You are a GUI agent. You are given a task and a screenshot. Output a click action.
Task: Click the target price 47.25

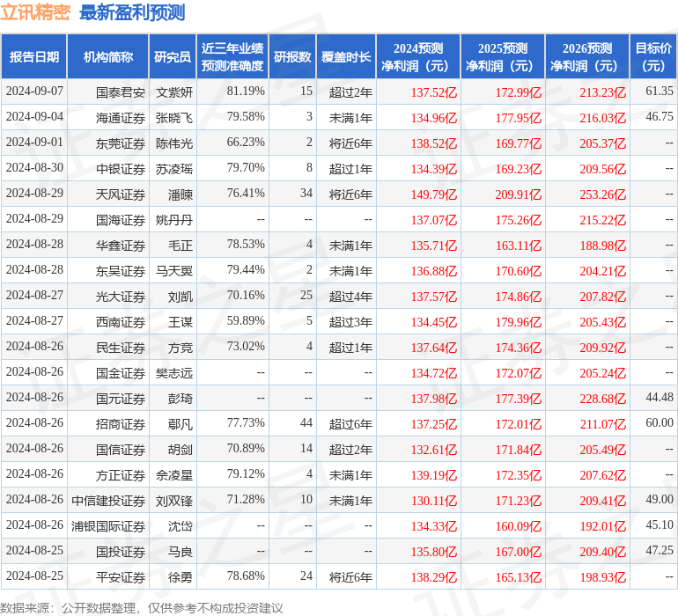660,550
